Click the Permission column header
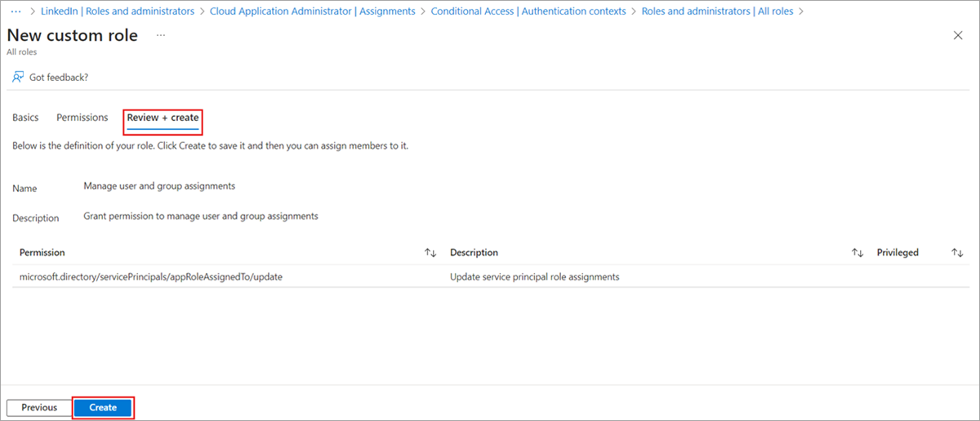This screenshot has height=421, width=980. 42,253
